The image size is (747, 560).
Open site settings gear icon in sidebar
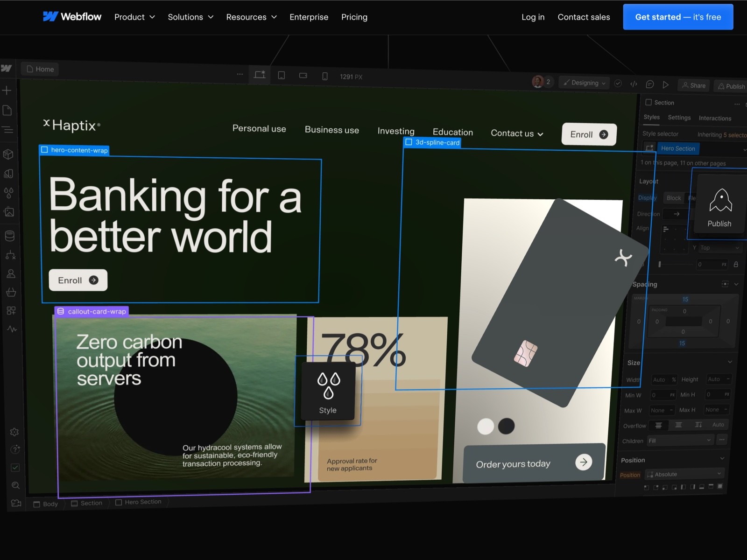tap(14, 432)
